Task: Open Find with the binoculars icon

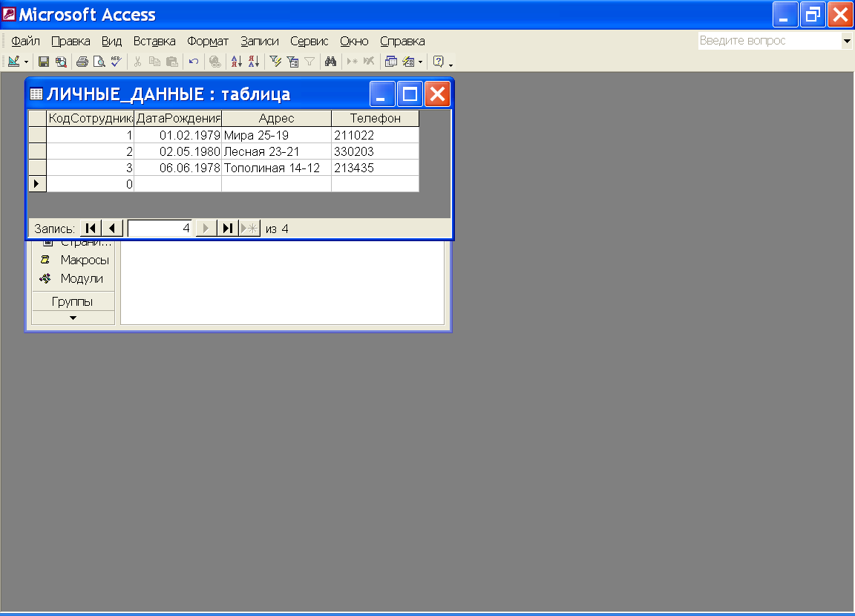Action: [330, 62]
